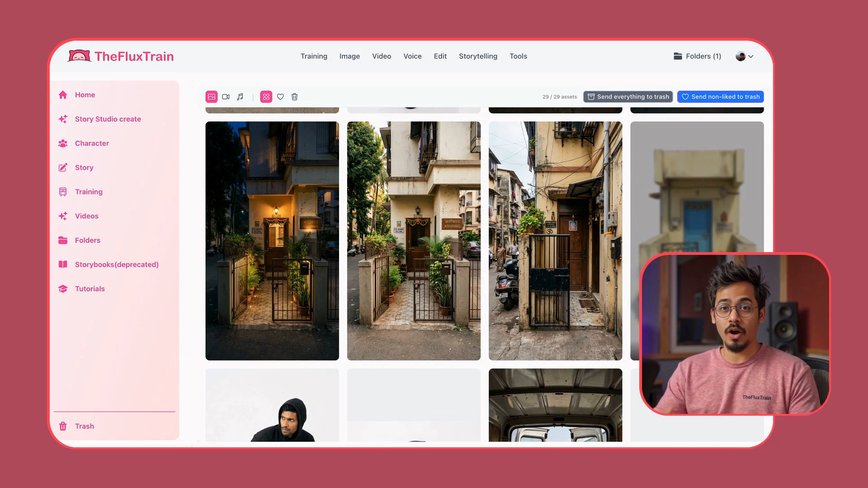Filter assets by the audio note icon

click(240, 97)
